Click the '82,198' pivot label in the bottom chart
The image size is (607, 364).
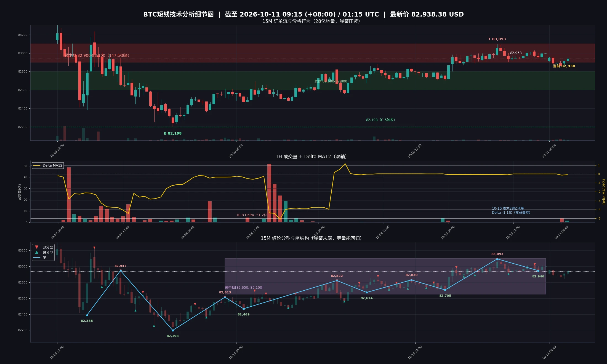(172, 336)
